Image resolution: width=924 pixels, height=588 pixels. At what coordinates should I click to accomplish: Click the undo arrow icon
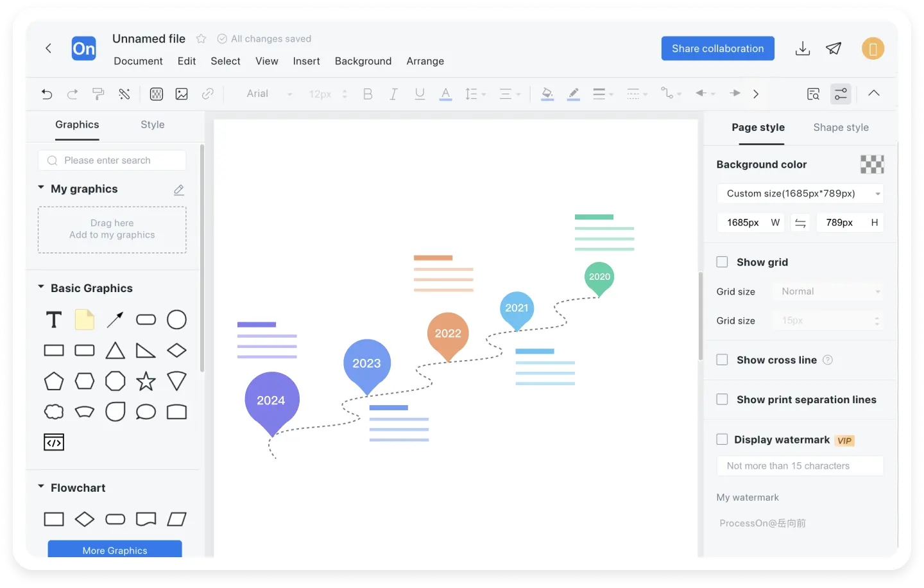47,94
